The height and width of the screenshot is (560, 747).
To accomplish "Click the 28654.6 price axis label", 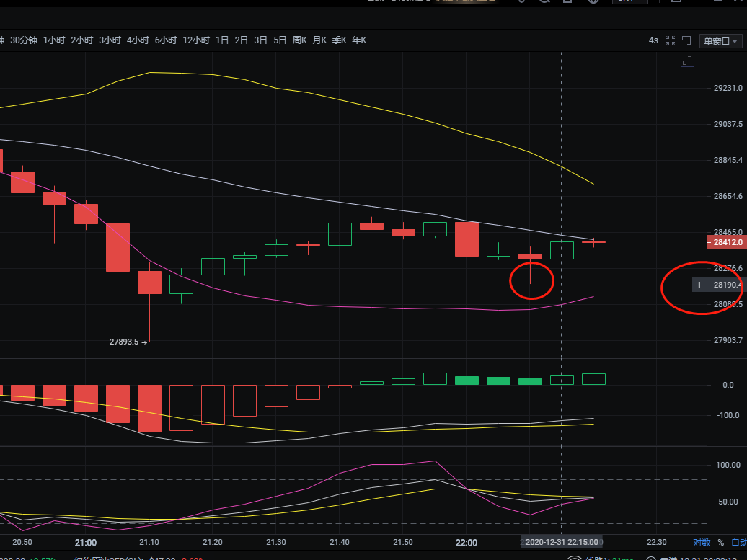I will [728, 196].
